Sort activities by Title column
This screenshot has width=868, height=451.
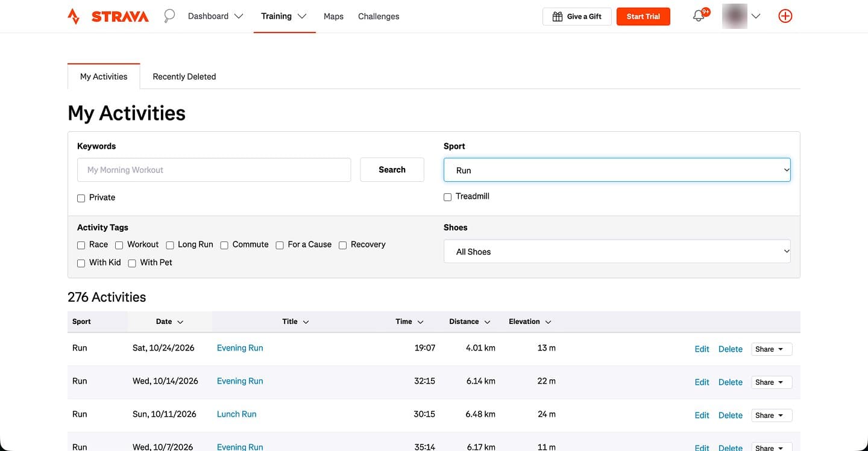coord(295,322)
